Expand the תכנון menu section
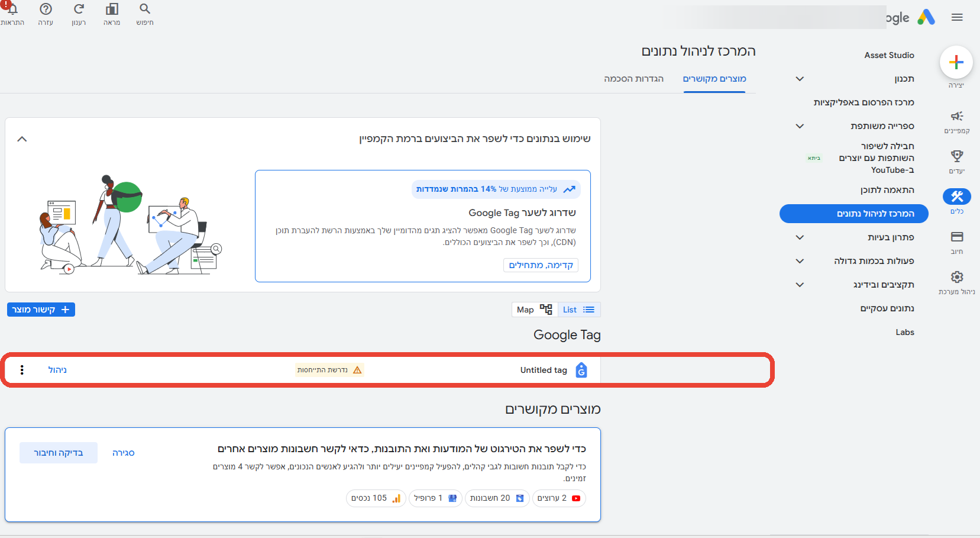Image resolution: width=980 pixels, height=538 pixels. [800, 79]
